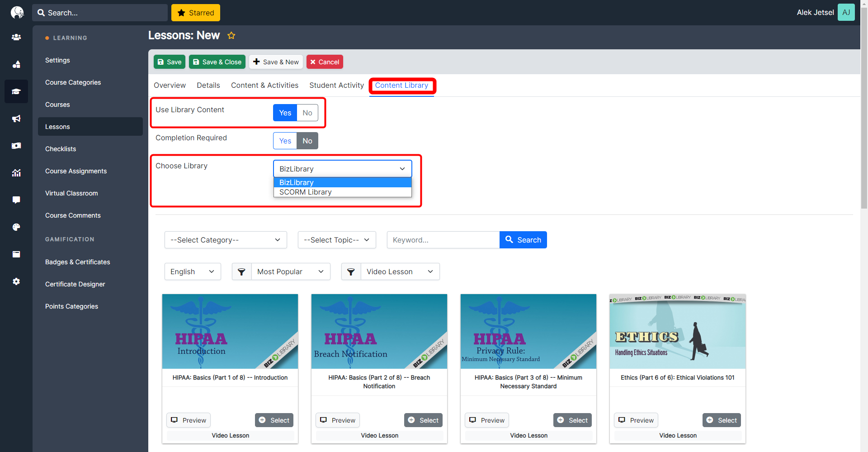868x452 pixels.
Task: Open Badges & Certificates menu item
Action: tap(90, 262)
